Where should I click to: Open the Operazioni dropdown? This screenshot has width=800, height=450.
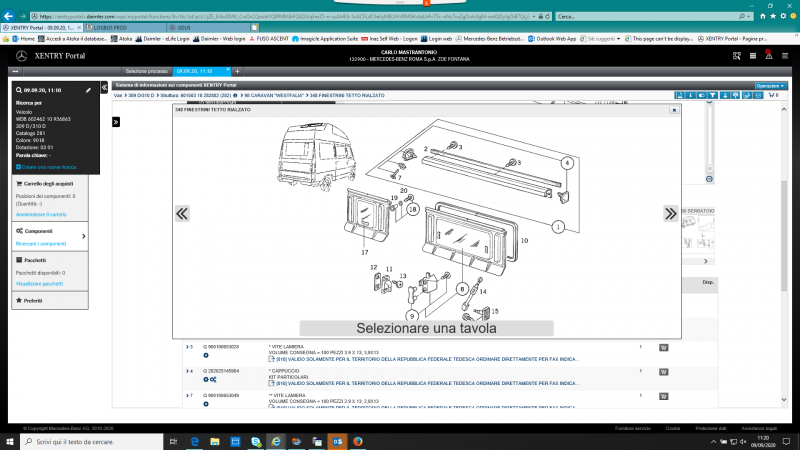[x=770, y=86]
